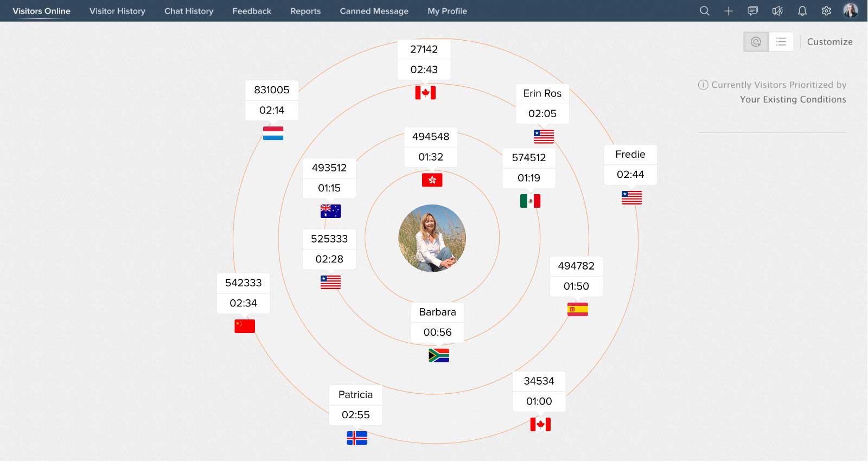The width and height of the screenshot is (868, 461).
Task: Switch to list view mode
Action: coord(781,42)
